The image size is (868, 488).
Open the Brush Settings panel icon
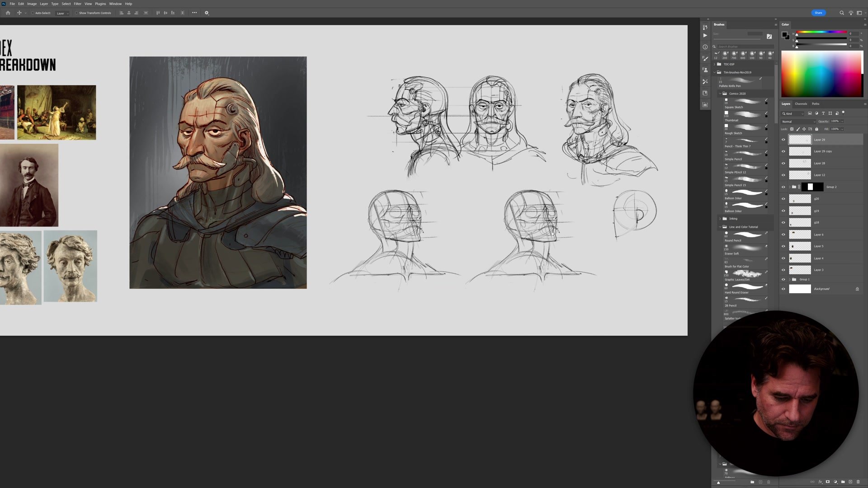pyautogui.click(x=705, y=58)
